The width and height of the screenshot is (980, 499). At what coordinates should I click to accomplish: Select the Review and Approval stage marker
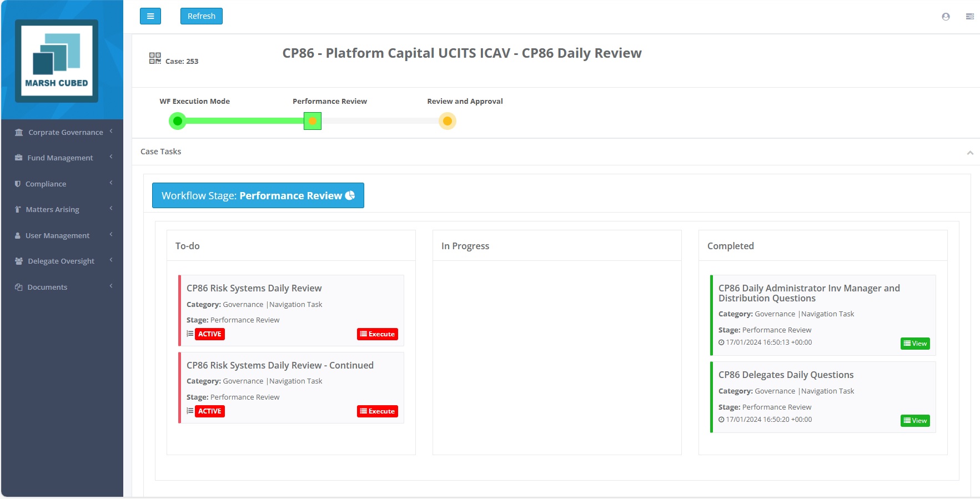447,121
